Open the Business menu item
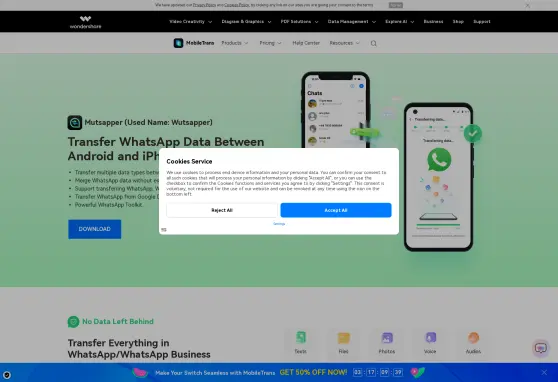This screenshot has width=558, height=382. point(433,22)
